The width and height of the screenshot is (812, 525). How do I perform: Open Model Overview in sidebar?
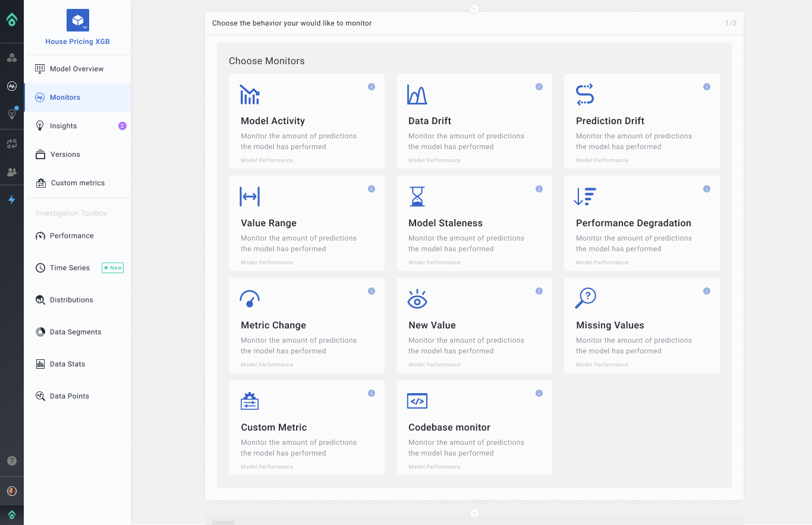[77, 69]
